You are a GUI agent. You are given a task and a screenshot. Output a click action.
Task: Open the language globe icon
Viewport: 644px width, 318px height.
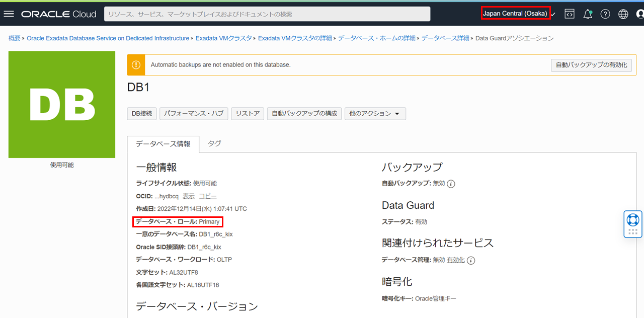pos(623,14)
